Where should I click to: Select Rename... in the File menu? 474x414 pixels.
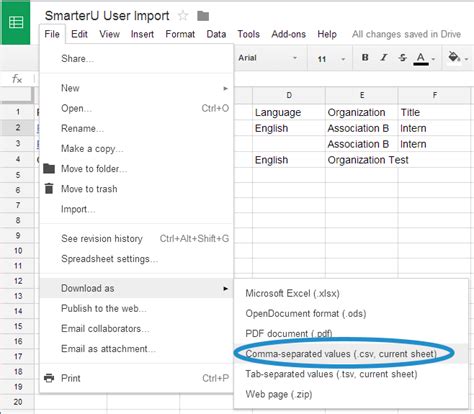(137, 128)
